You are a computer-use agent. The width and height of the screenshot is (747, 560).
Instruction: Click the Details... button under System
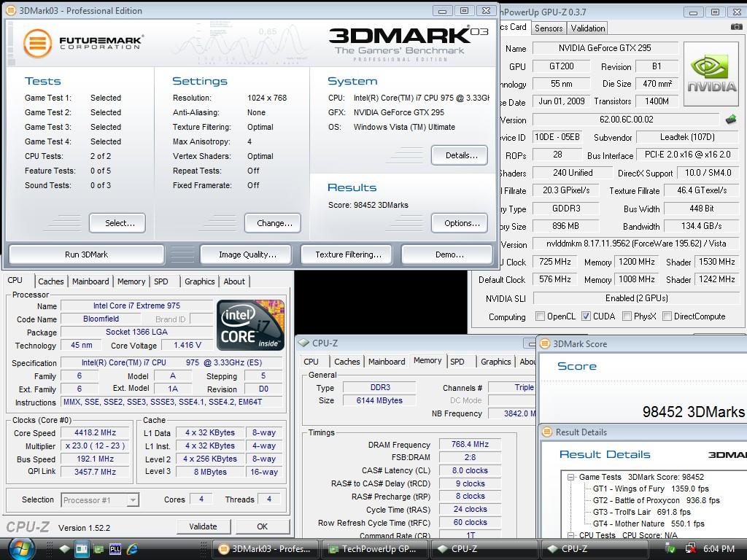pyautogui.click(x=460, y=155)
